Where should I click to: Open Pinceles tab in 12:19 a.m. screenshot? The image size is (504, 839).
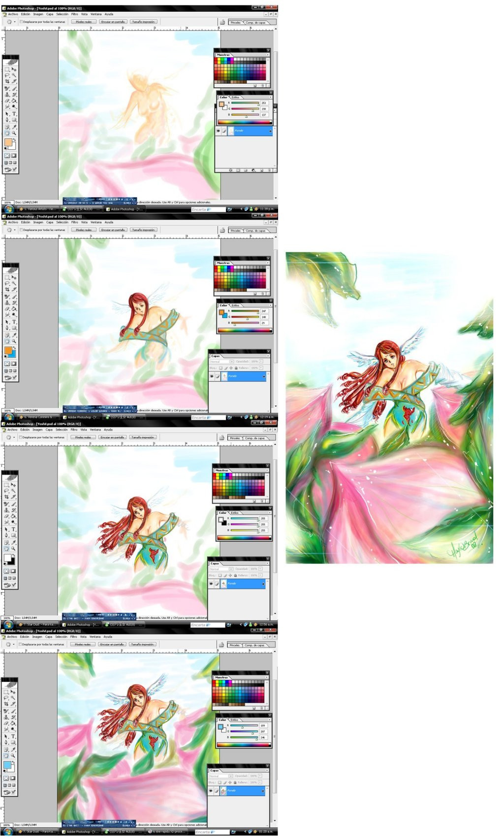point(236,231)
